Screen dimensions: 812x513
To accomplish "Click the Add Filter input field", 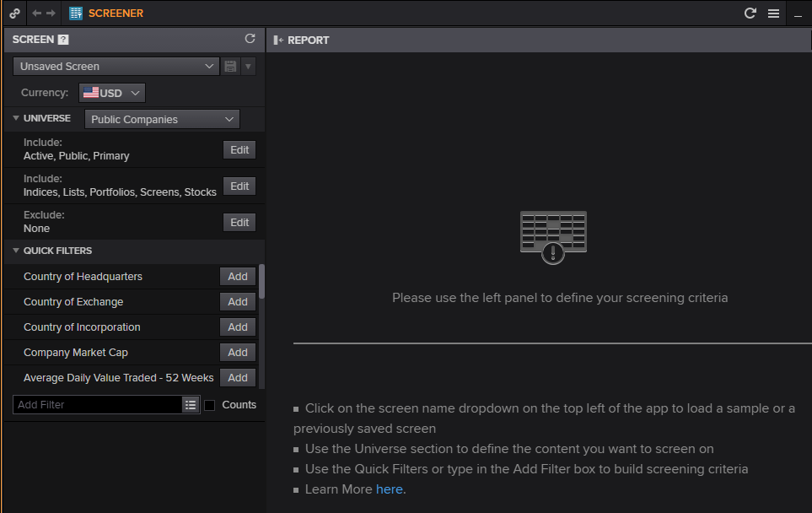I will coord(97,405).
